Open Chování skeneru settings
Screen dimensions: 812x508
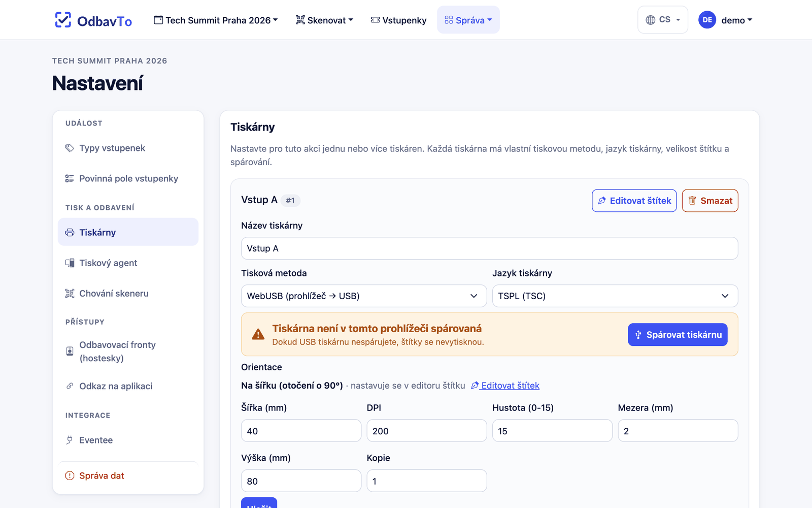pos(128,293)
